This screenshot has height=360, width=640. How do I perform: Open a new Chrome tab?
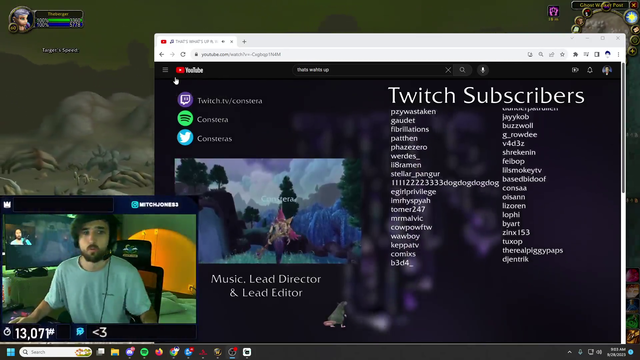[x=244, y=42]
